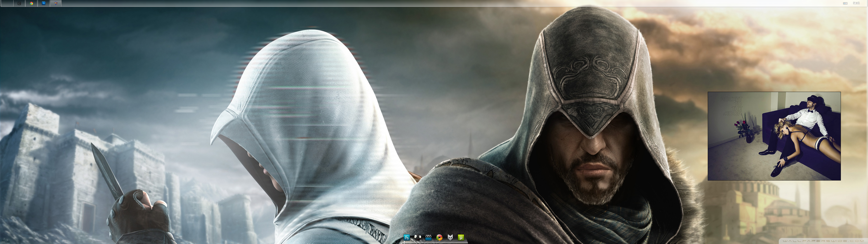Launch Photoshop from the bottom dock

pos(406,238)
